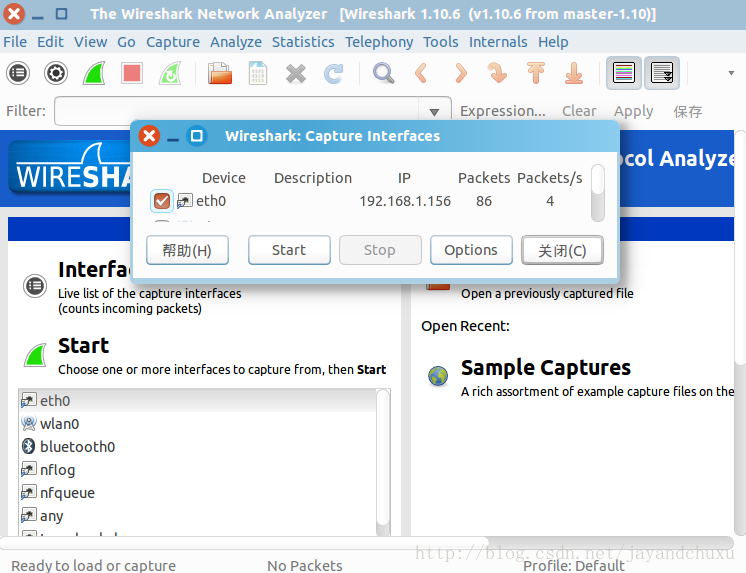Open the Edit menu
This screenshot has height=573, width=746.
coord(50,42)
